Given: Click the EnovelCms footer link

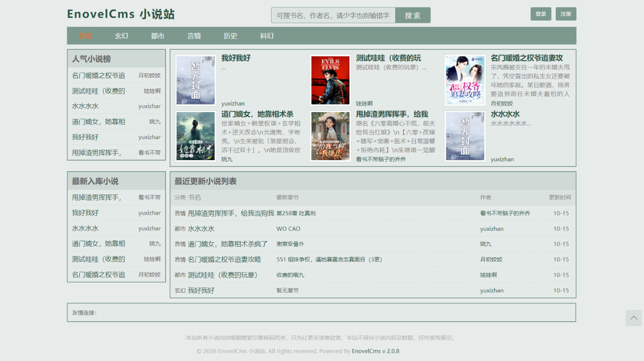Looking at the screenshot, I should click(x=376, y=351).
